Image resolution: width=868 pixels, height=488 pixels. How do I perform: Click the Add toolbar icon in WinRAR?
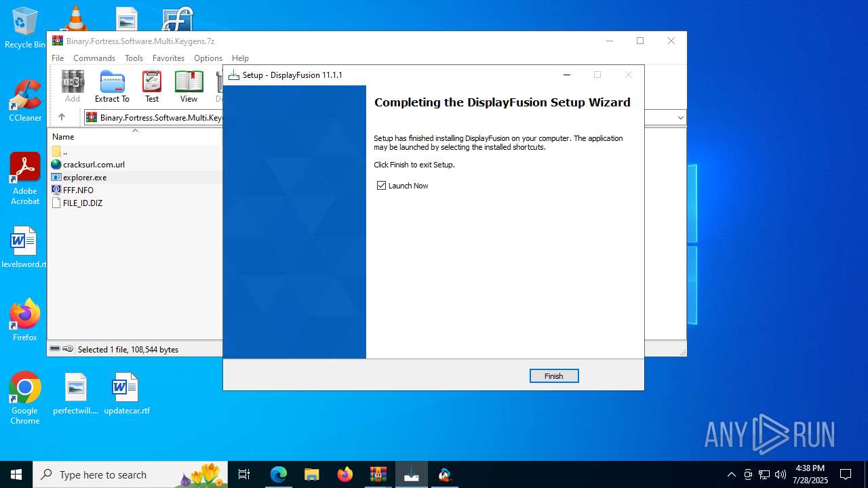click(x=73, y=86)
